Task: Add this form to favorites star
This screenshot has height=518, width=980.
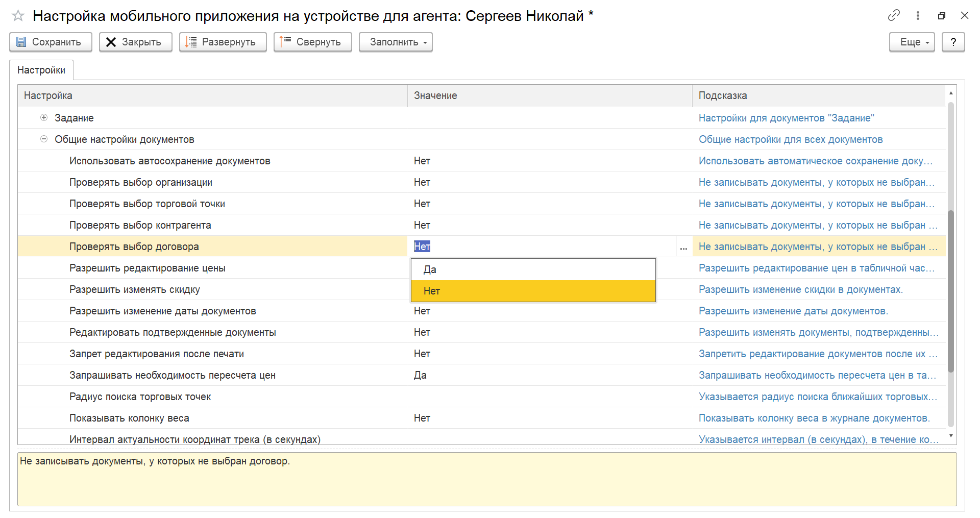Action: (18, 16)
